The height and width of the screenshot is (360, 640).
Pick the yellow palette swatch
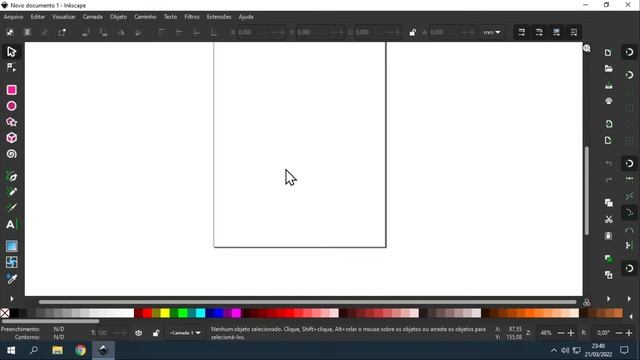(165, 313)
